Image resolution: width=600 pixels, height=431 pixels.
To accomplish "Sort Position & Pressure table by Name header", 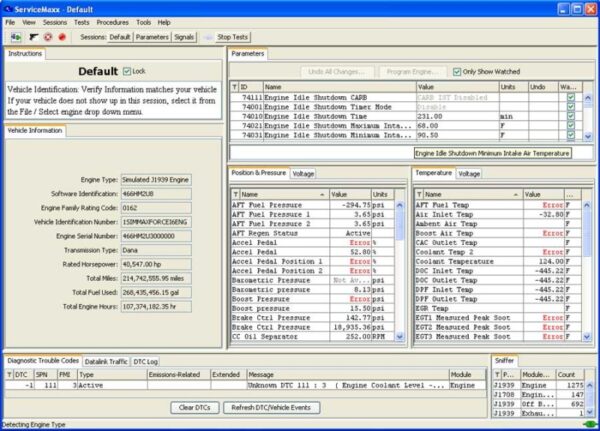I will pos(284,194).
